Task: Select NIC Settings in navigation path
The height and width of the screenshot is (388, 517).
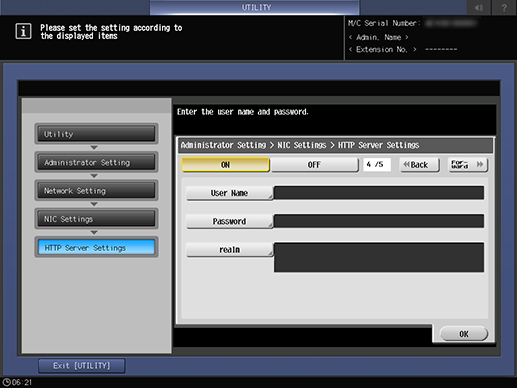Action: click(x=96, y=219)
